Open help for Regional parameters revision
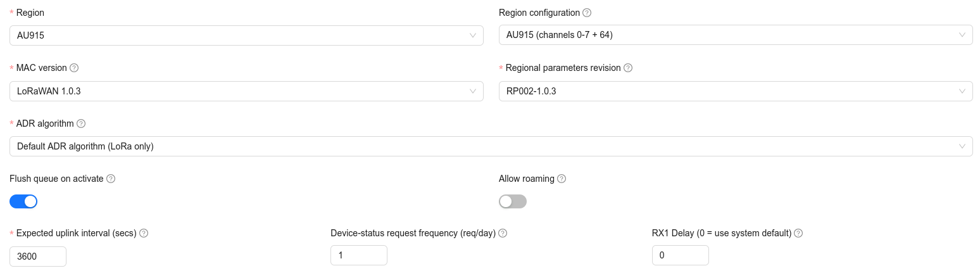 click(x=628, y=68)
